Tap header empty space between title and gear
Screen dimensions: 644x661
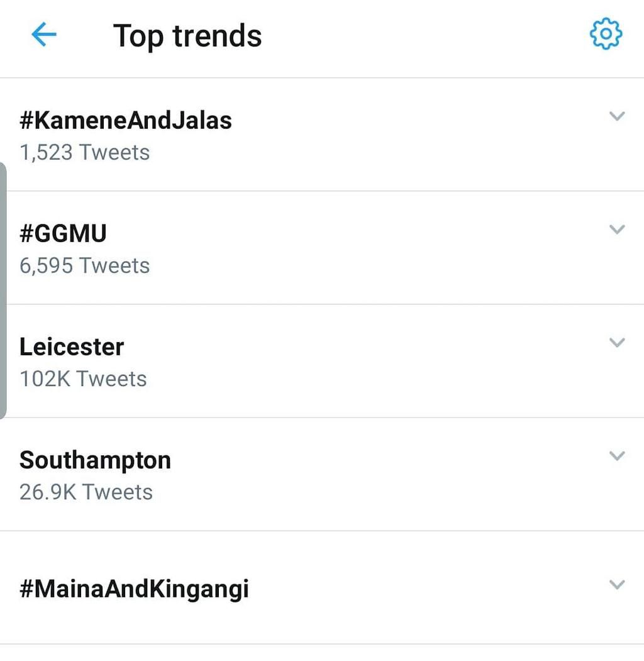point(421,36)
